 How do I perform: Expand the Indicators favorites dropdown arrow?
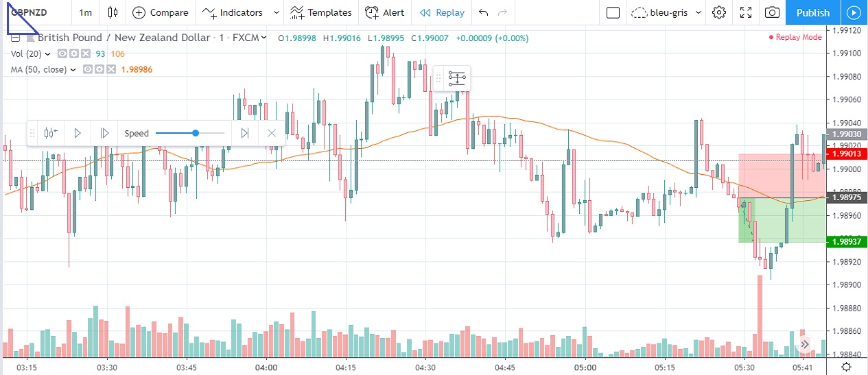pos(277,12)
